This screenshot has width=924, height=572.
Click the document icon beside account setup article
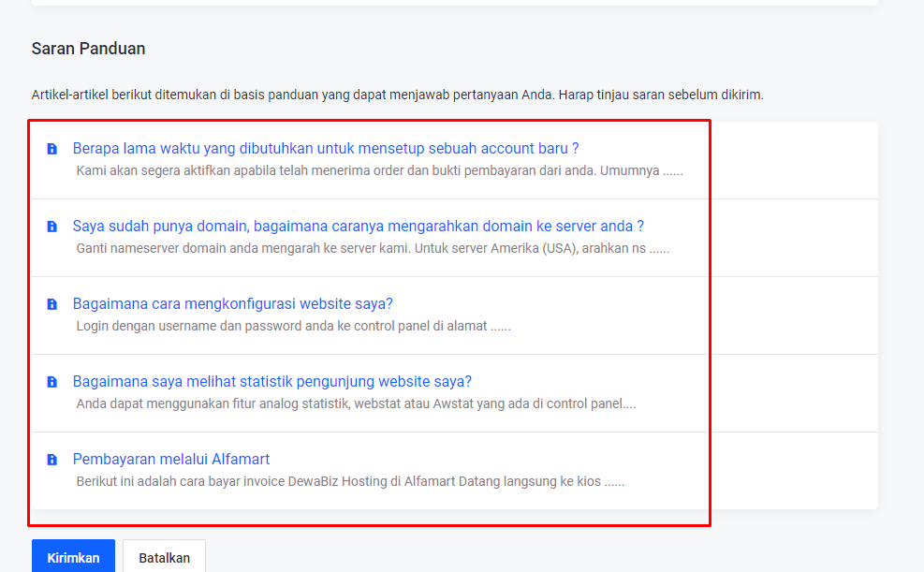pyautogui.click(x=52, y=149)
